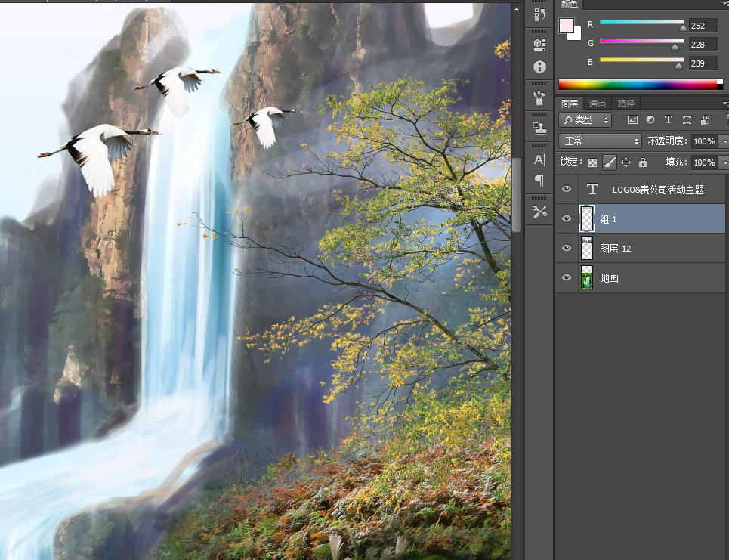729x560 pixels.
Task: Open the 3D panel icon
Action: (x=539, y=45)
